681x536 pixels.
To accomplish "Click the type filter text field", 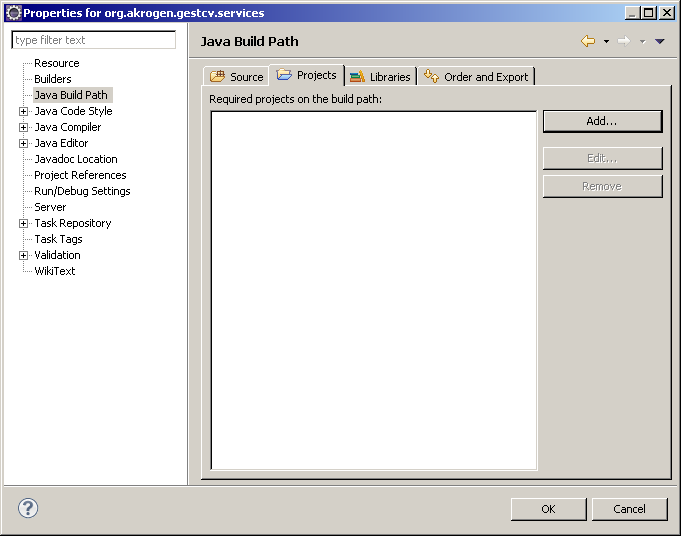I will (94, 40).
